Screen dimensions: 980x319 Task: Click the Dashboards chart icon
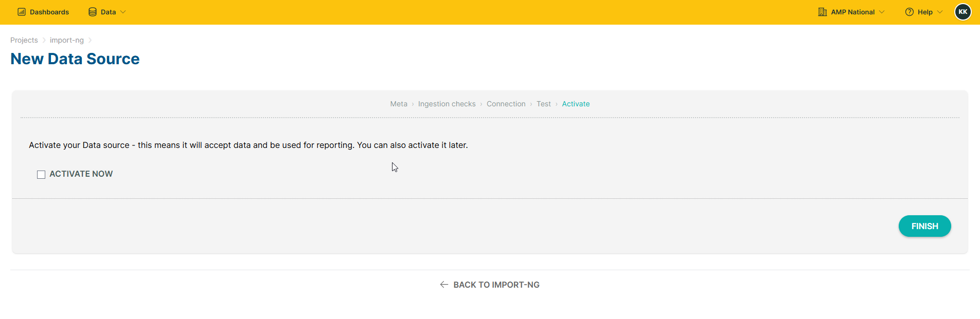tap(22, 12)
